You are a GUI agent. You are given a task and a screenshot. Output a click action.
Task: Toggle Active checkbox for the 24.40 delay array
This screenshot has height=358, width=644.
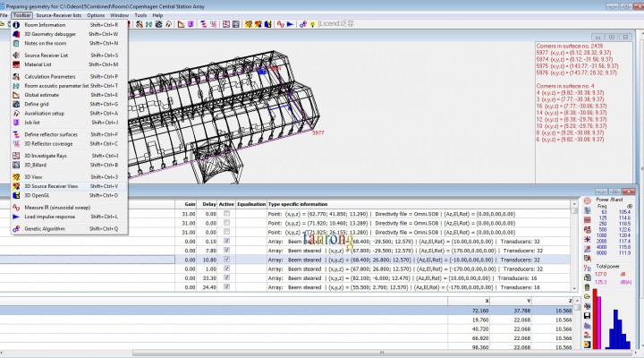(226, 287)
